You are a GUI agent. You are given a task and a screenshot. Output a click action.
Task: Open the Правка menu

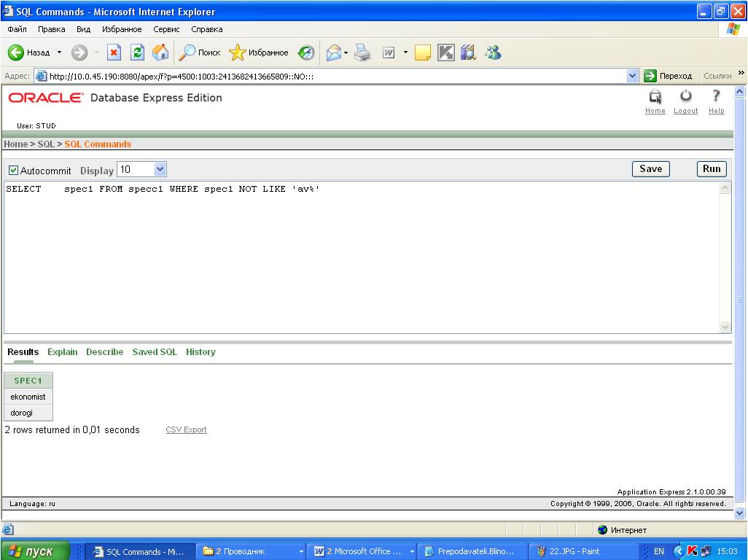point(52,29)
